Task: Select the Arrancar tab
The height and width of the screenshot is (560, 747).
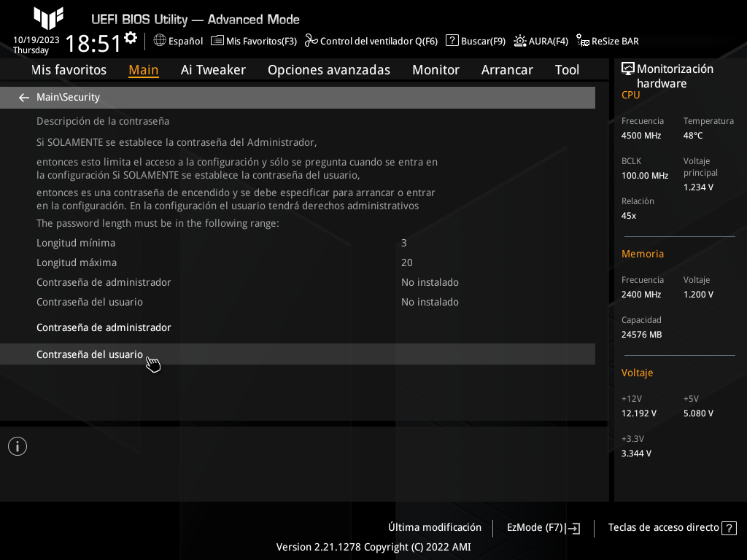Action: coord(507,70)
